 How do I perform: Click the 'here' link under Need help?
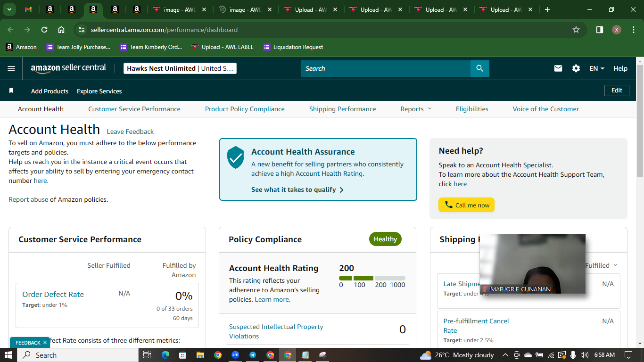tap(460, 184)
